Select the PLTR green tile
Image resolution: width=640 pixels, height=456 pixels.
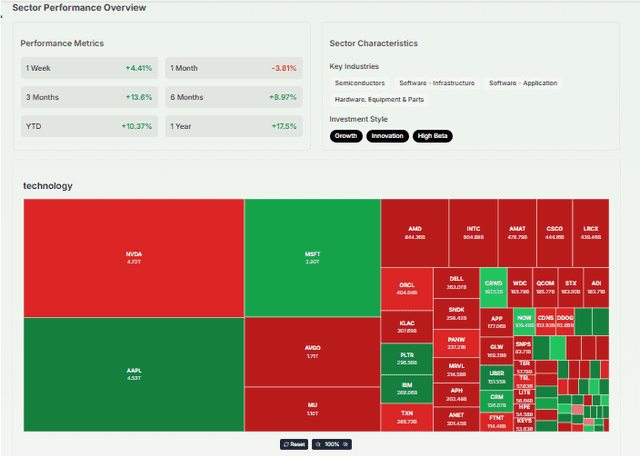coord(407,359)
